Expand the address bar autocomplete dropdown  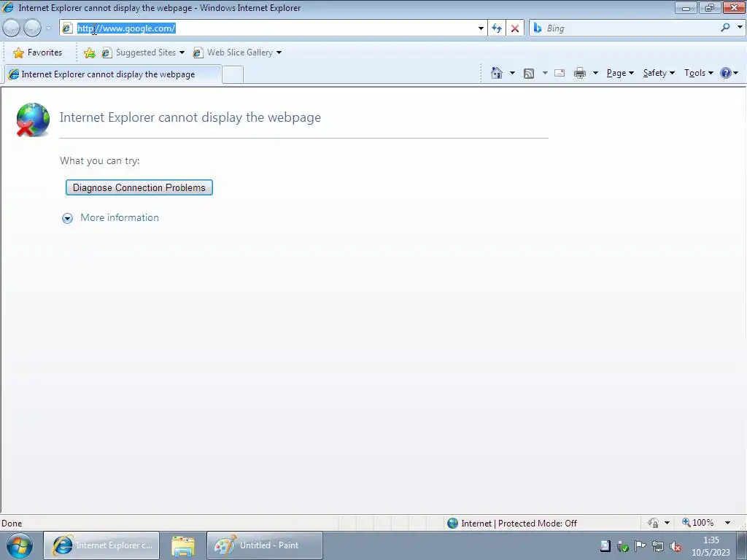(x=481, y=28)
